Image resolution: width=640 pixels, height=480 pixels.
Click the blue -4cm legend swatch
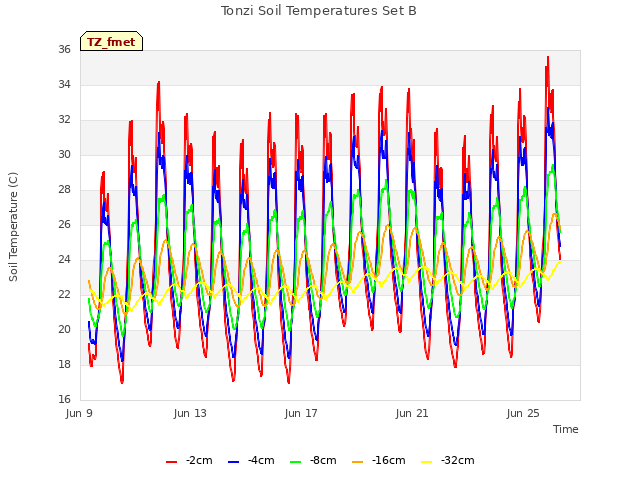pyautogui.click(x=233, y=462)
